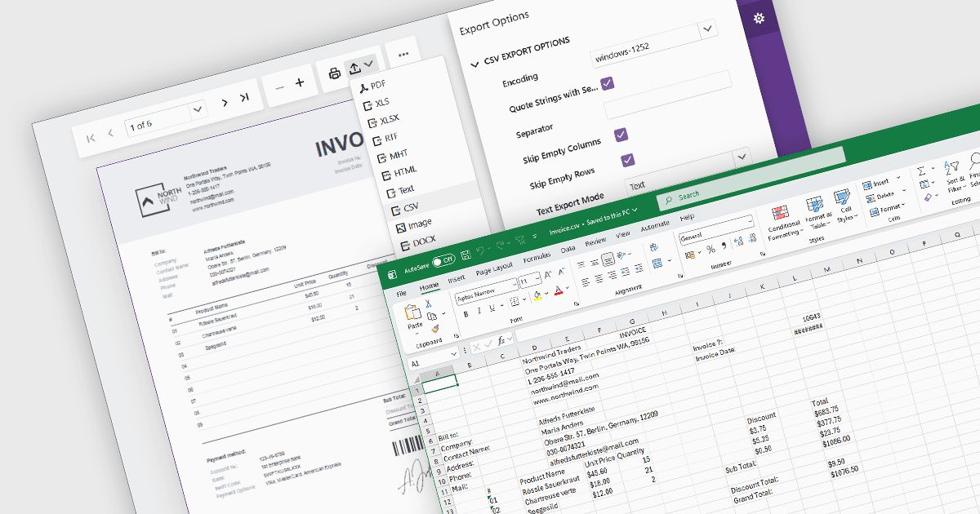
Task: Open the settings gear in purple sidebar
Action: pos(759,18)
